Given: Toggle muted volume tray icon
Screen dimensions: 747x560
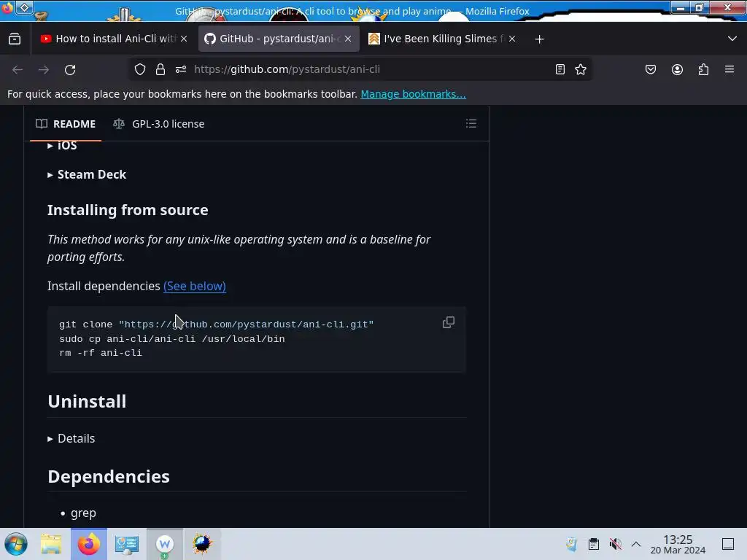Looking at the screenshot, I should [616, 544].
